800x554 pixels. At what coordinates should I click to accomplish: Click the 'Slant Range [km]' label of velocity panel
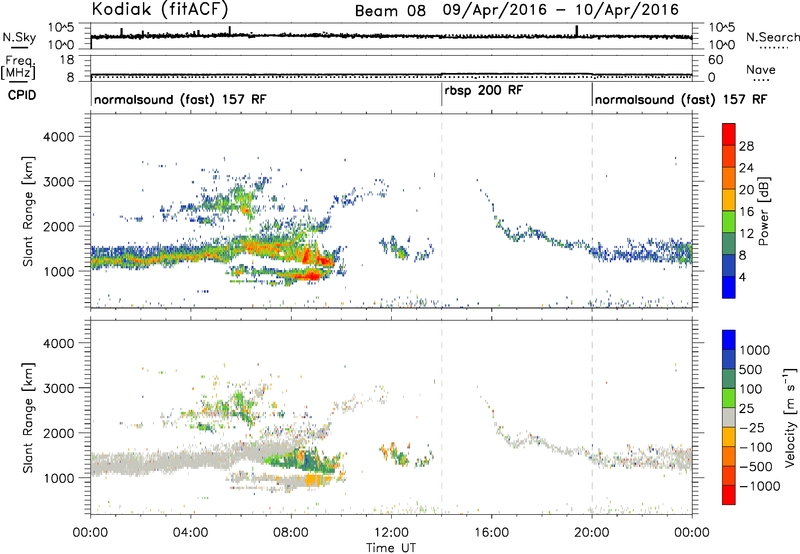[28, 418]
